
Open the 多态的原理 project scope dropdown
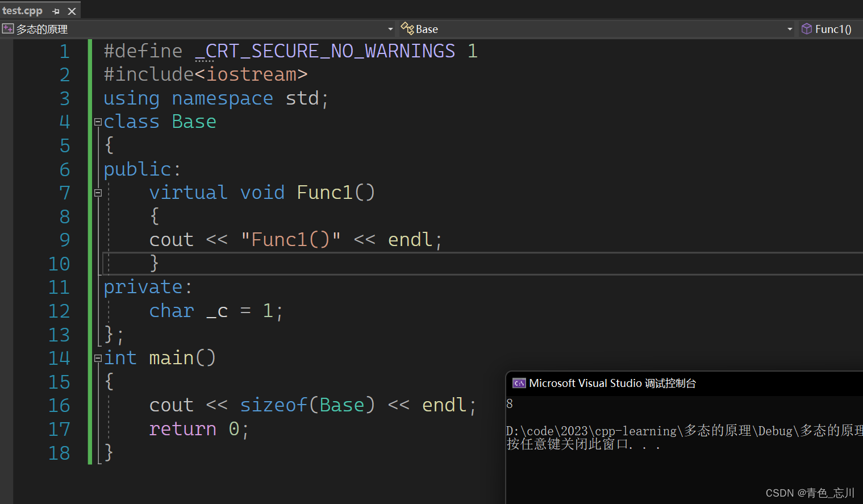click(390, 29)
